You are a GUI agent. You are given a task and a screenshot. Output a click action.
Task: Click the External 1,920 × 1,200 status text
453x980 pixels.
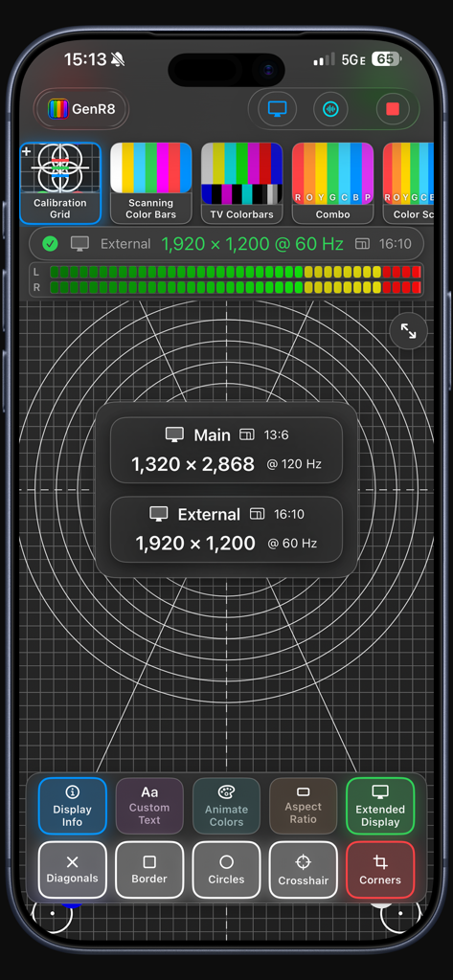(222, 244)
